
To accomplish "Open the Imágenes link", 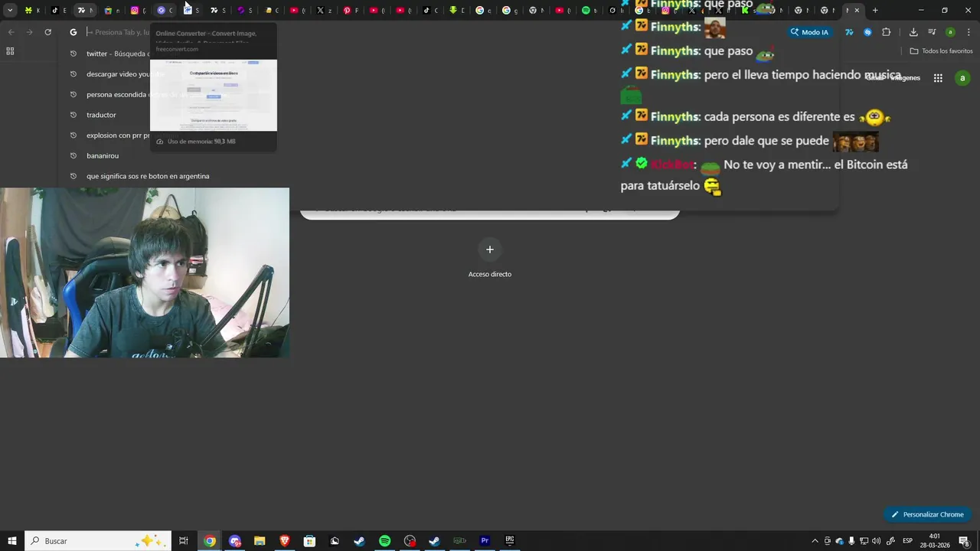I will [x=906, y=78].
